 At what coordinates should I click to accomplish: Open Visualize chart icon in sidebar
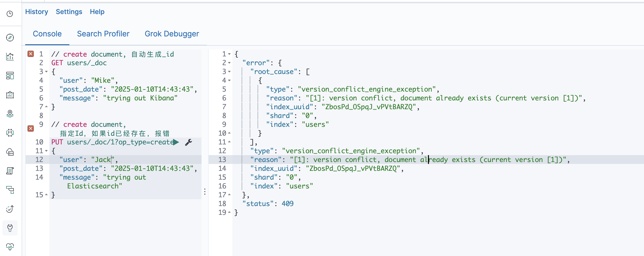pos(10,57)
